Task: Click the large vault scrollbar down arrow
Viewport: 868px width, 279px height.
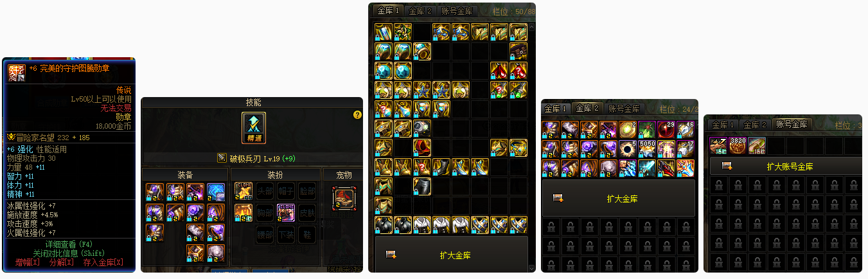Action: (531, 268)
